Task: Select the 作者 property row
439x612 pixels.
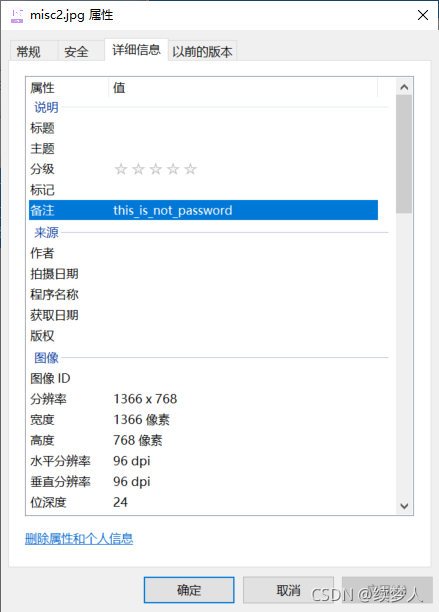Action: click(x=203, y=253)
